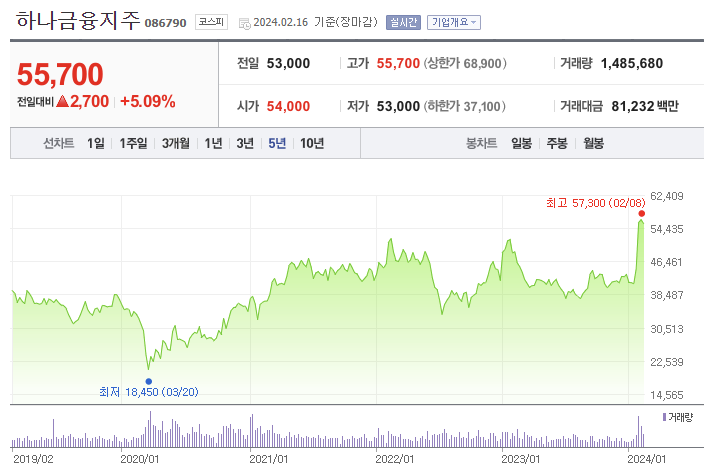Click the 2024.02.16 기준(장마감) date text
The width and height of the screenshot is (704, 472).
(315, 22)
